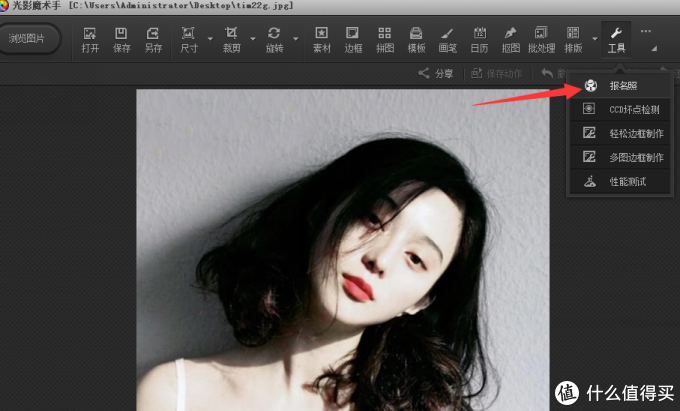680x411 pixels.
Task: Open the 模板 template tool
Action: [x=416, y=40]
